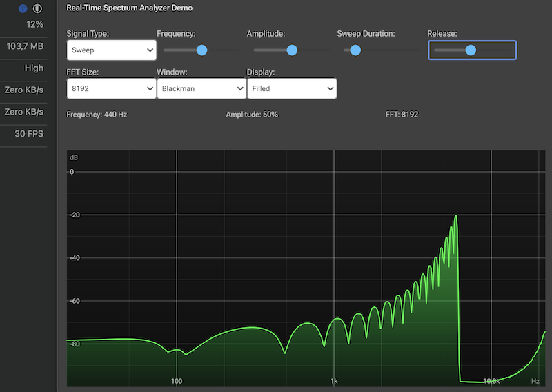Image resolution: width=552 pixels, height=392 pixels.
Task: Click the -80 dB axis label
Action: click(x=75, y=344)
